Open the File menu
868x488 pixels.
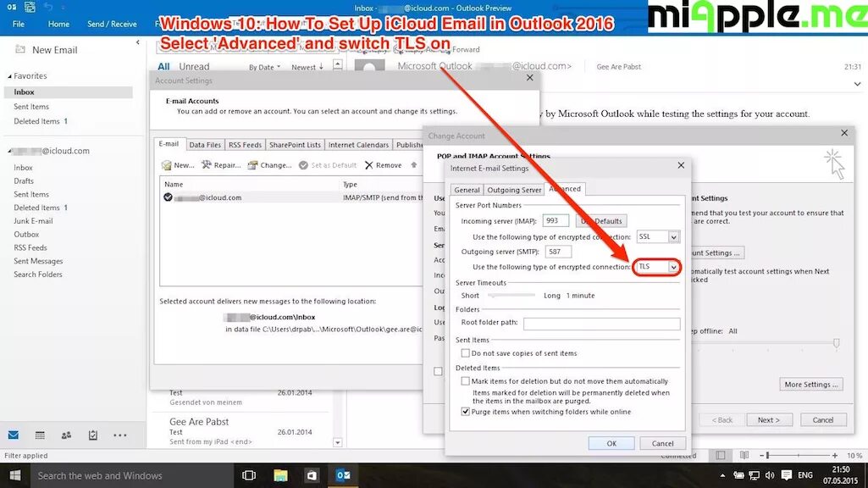click(19, 24)
